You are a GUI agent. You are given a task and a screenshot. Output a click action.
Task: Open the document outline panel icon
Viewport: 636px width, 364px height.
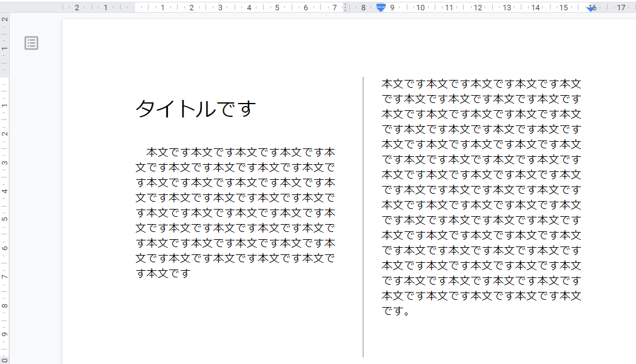[x=32, y=43]
